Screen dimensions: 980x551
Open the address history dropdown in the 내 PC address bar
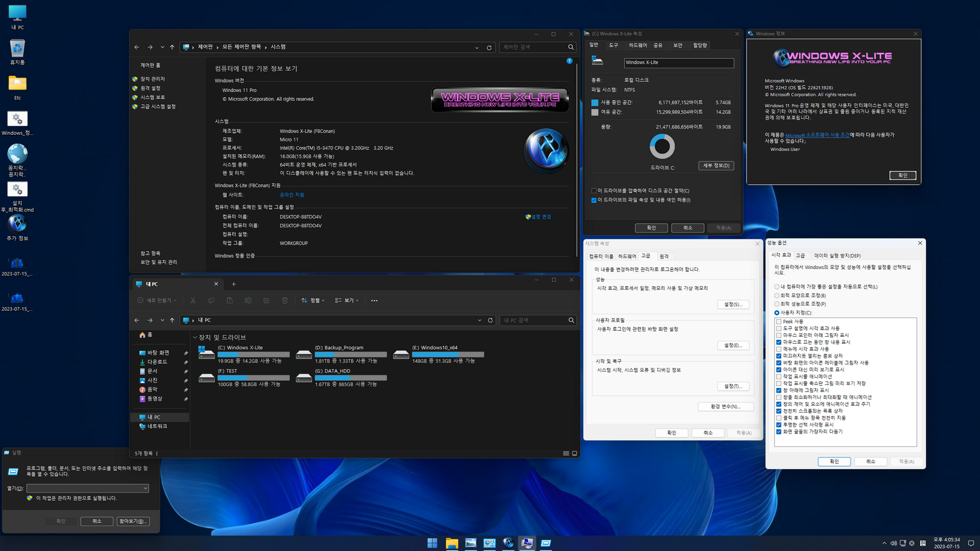coord(479,320)
